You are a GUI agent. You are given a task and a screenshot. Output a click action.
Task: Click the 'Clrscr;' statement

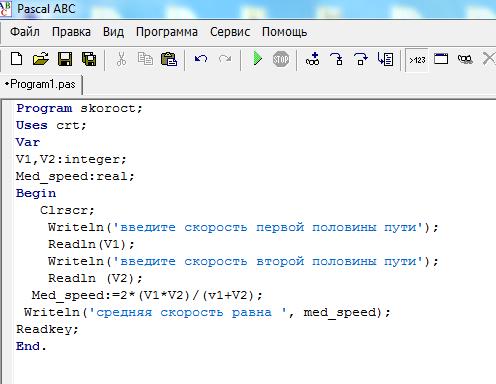[x=67, y=210]
